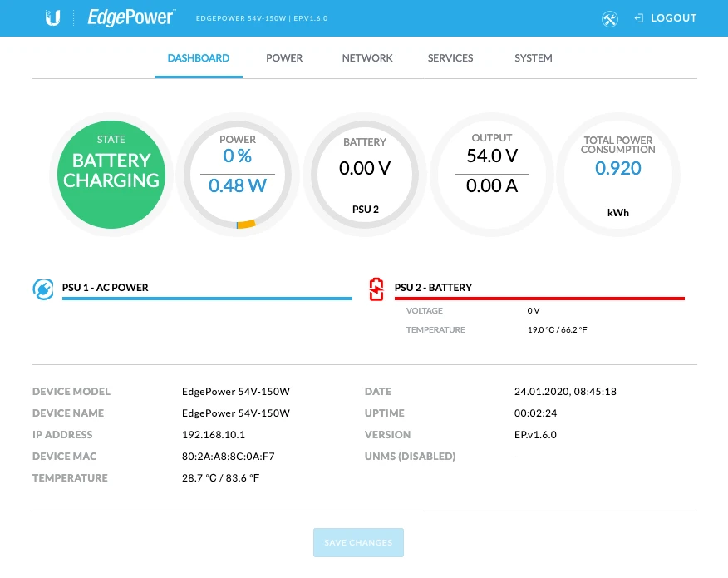The image size is (728, 578).
Task: Click the LOGOUT link
Action: click(x=673, y=18)
